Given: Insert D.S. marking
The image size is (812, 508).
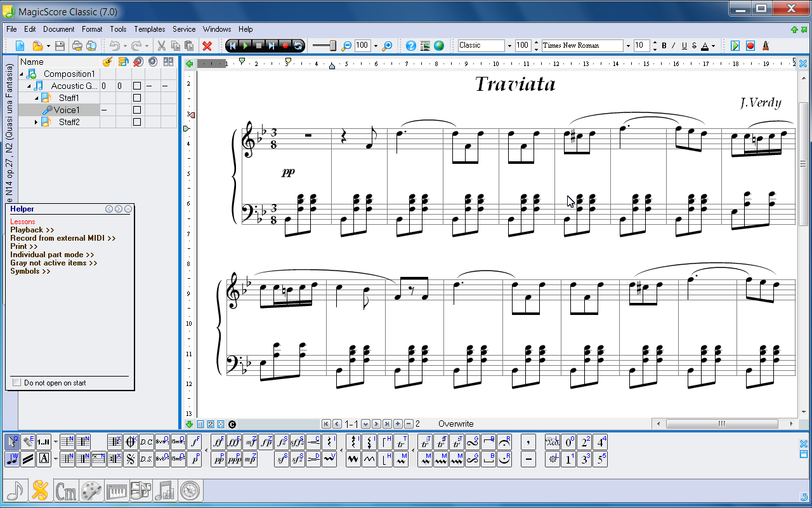Looking at the screenshot, I should click(147, 459).
